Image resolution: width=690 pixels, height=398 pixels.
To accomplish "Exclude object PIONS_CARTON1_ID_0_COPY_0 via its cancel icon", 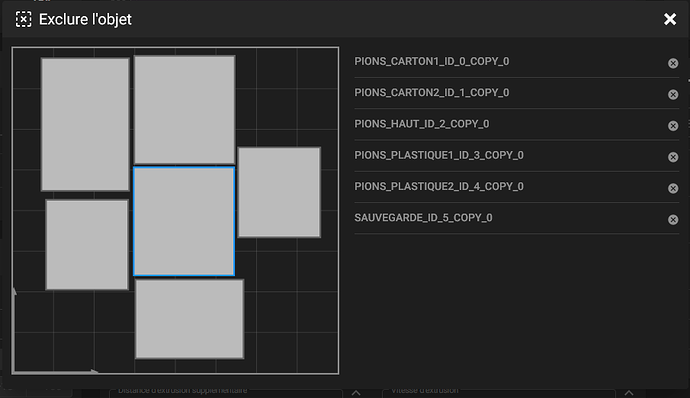I will pyautogui.click(x=673, y=63).
